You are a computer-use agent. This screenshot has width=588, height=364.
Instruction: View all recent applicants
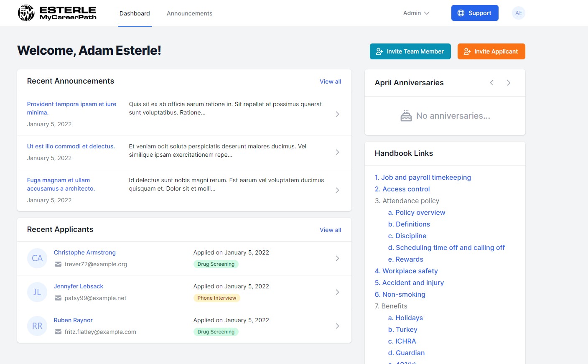330,230
